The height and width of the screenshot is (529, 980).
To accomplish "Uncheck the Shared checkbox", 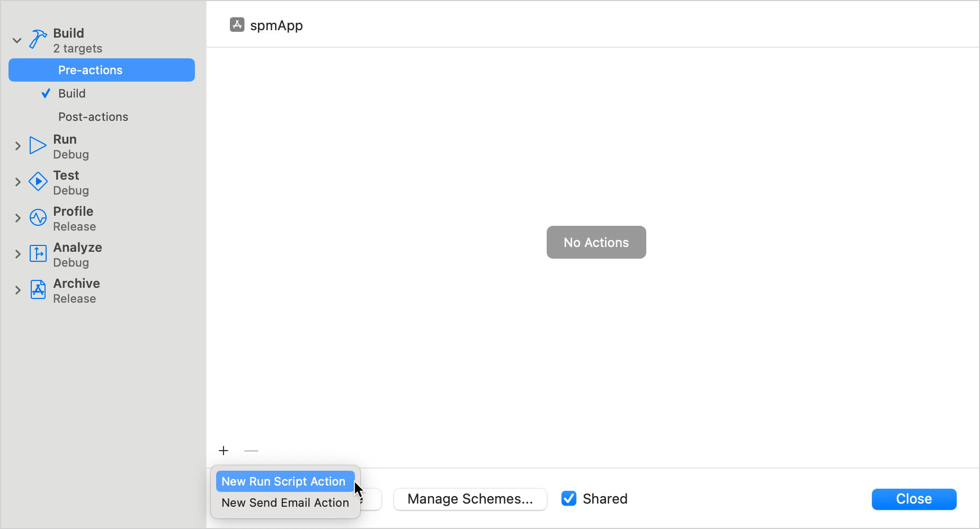I will (568, 498).
